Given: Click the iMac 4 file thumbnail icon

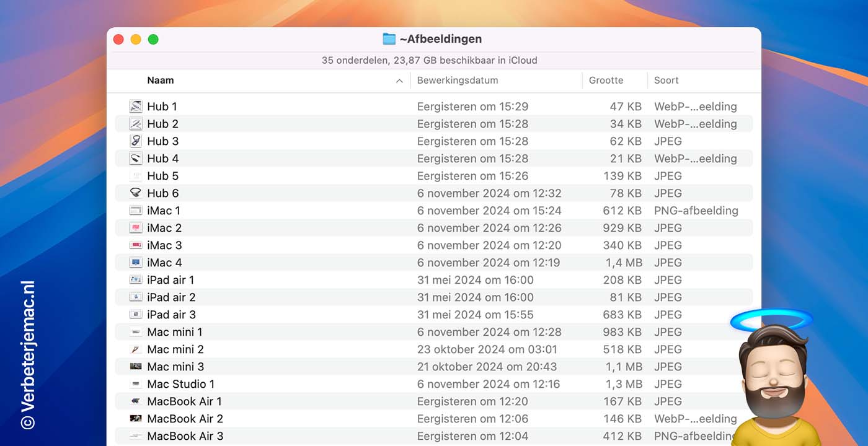Looking at the screenshot, I should tap(136, 263).
